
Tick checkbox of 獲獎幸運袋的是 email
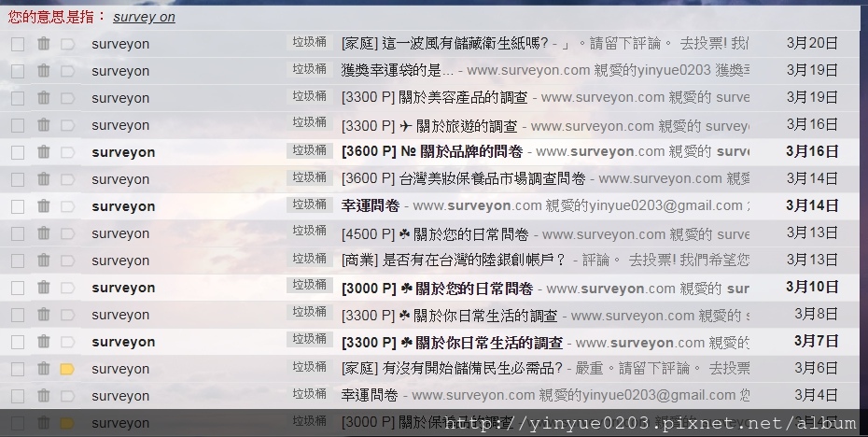coord(18,71)
